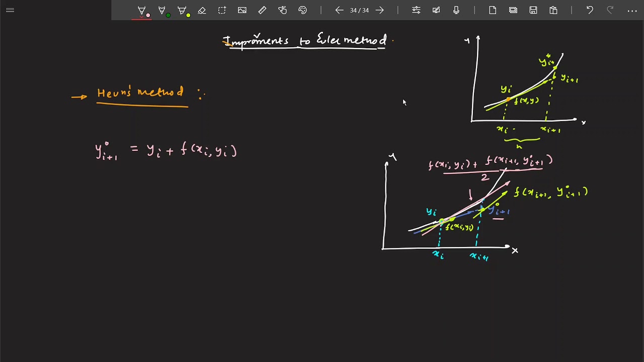Select the pink pen tool
The image size is (644, 362).
[143, 11]
